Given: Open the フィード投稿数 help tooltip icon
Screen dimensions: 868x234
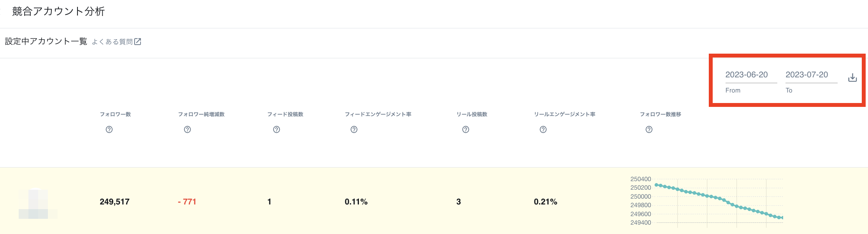Looking at the screenshot, I should [276, 129].
